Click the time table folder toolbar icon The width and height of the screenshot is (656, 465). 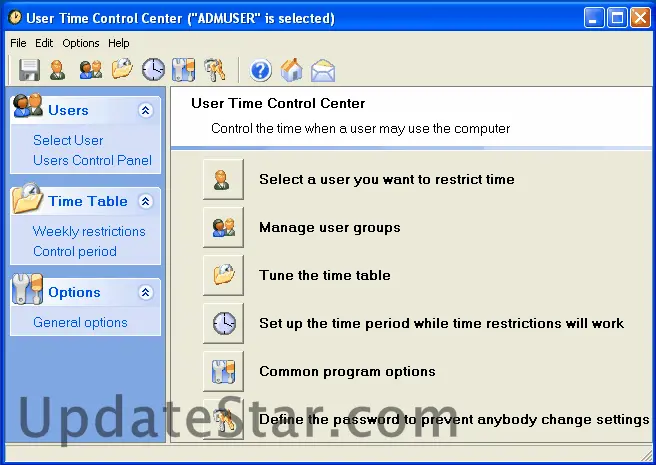(122, 69)
